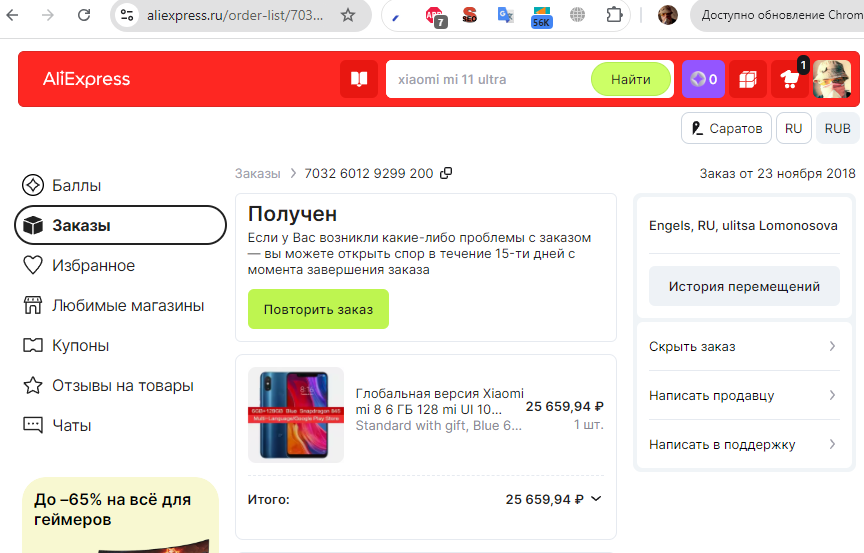Open Чаты in the sidebar

coord(57,425)
